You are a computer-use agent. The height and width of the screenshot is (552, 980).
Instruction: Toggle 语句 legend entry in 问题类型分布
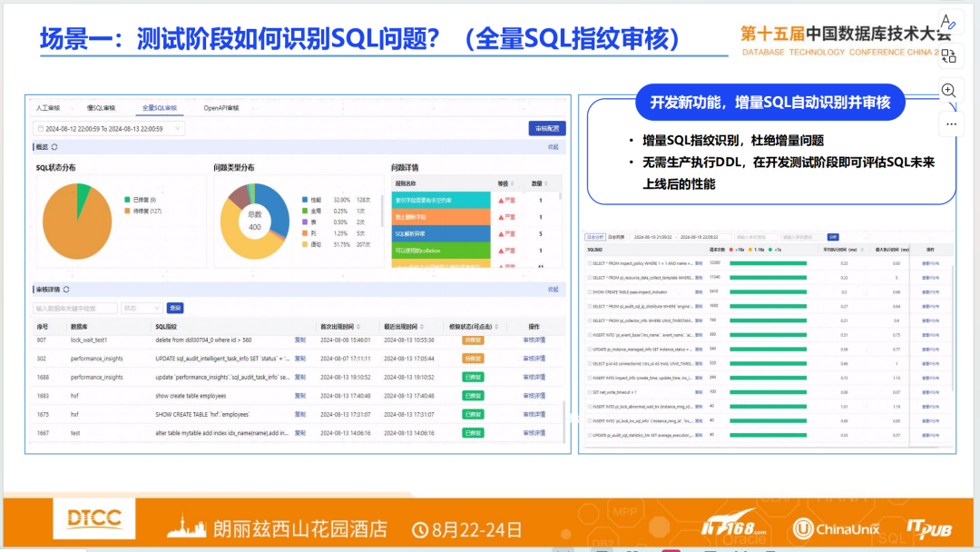(x=312, y=244)
